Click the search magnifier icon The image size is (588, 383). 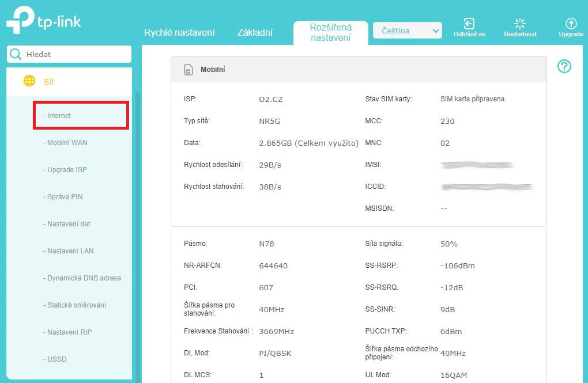(16, 54)
